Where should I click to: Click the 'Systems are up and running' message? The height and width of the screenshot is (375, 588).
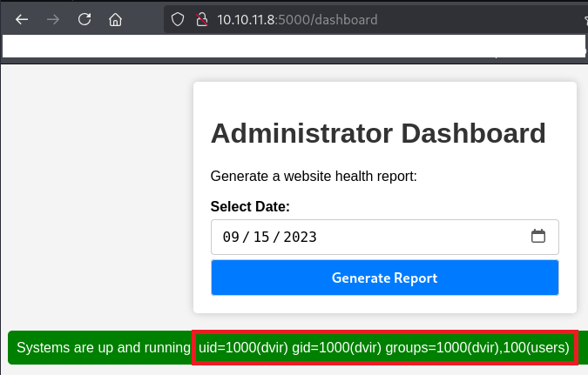click(x=103, y=348)
